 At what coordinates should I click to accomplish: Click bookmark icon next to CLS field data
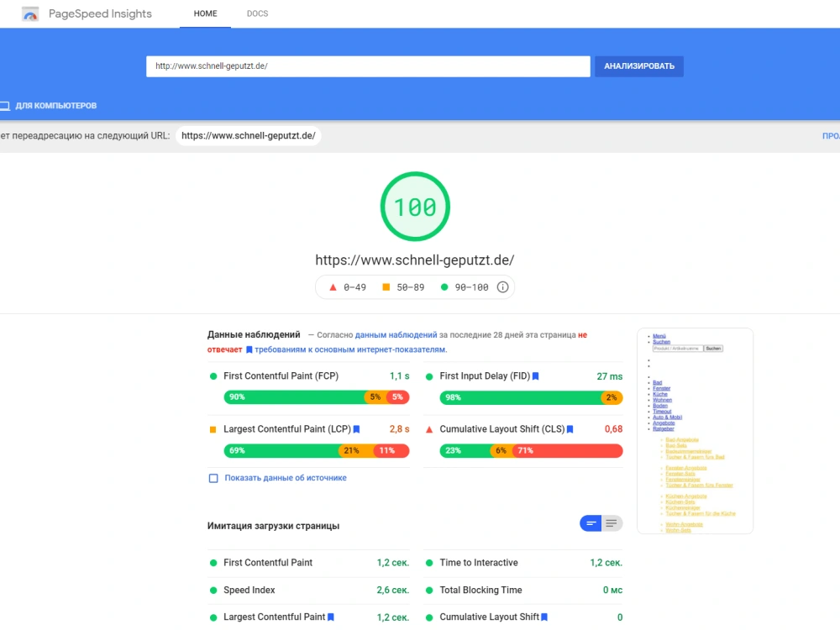click(x=570, y=429)
